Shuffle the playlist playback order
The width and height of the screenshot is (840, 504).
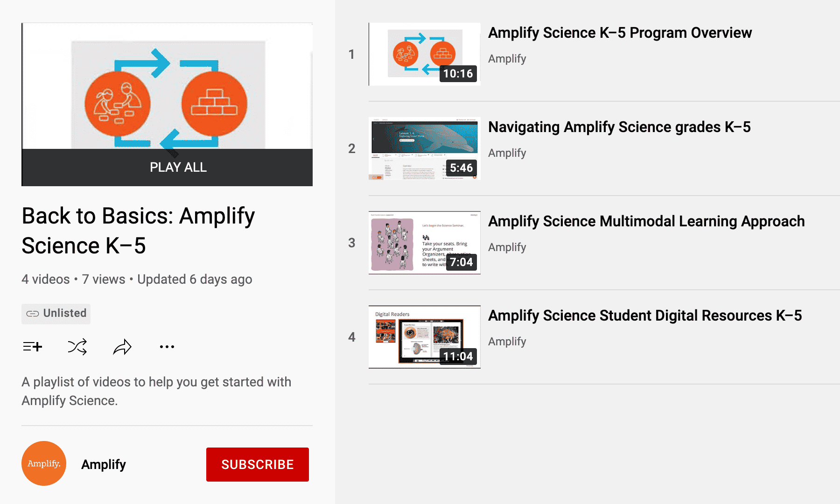point(77,346)
